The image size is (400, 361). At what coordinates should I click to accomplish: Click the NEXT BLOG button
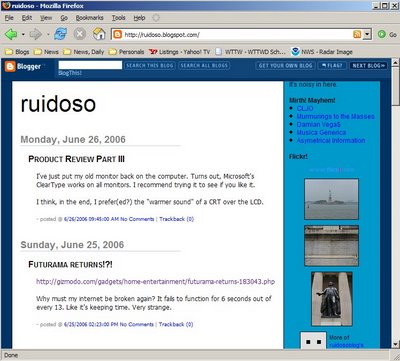[368, 65]
